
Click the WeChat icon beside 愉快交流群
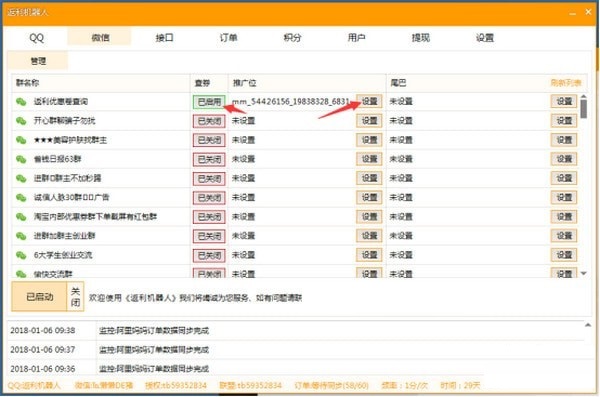click(x=21, y=273)
